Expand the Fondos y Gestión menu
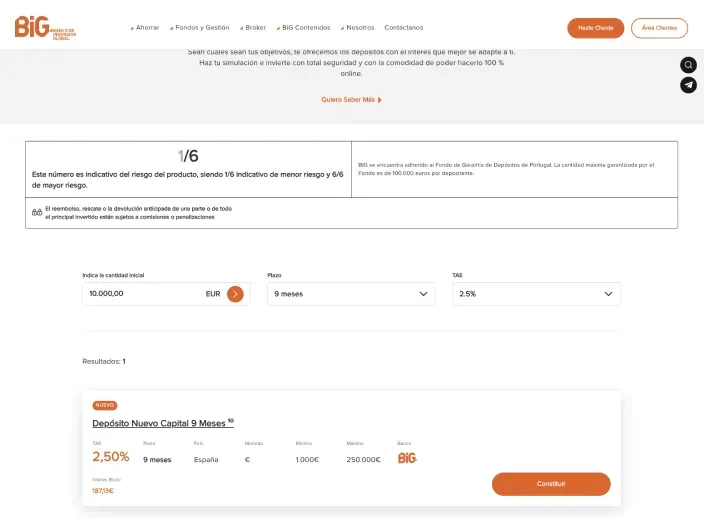704x528 pixels. 199,27
